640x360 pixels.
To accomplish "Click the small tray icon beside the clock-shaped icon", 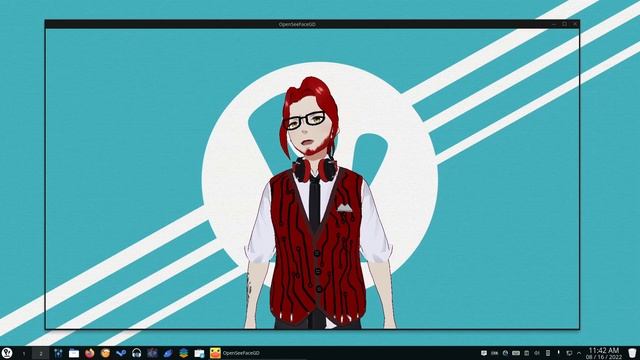I will (494, 353).
